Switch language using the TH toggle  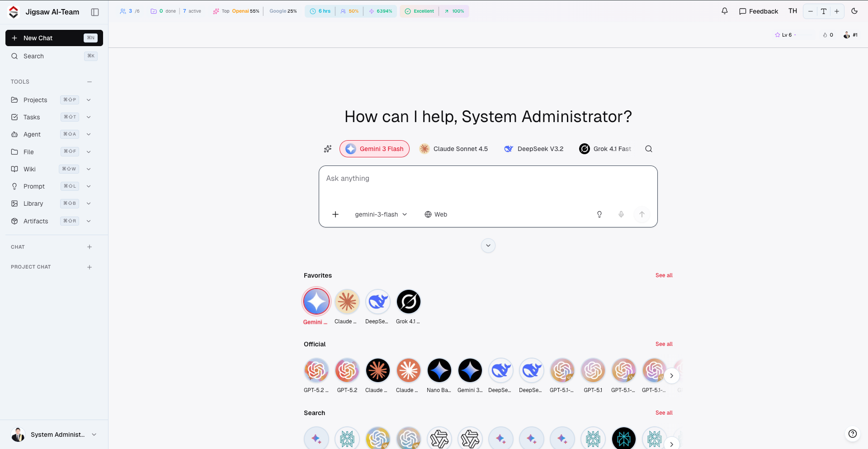pyautogui.click(x=793, y=11)
